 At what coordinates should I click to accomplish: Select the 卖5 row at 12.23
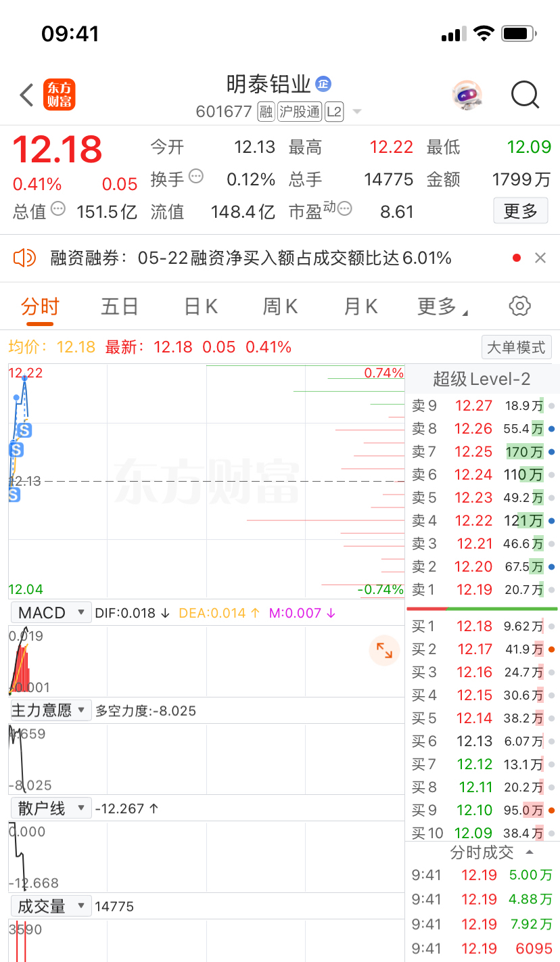coord(482,498)
